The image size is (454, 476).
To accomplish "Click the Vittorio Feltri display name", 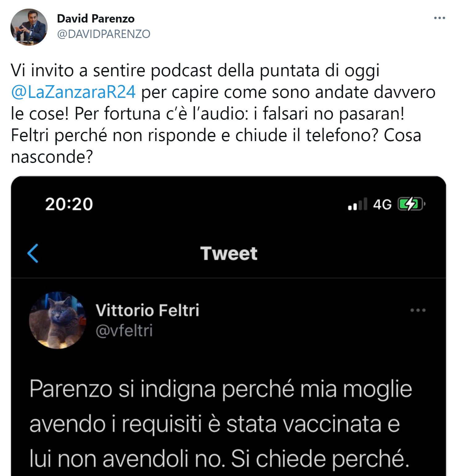I will (147, 310).
